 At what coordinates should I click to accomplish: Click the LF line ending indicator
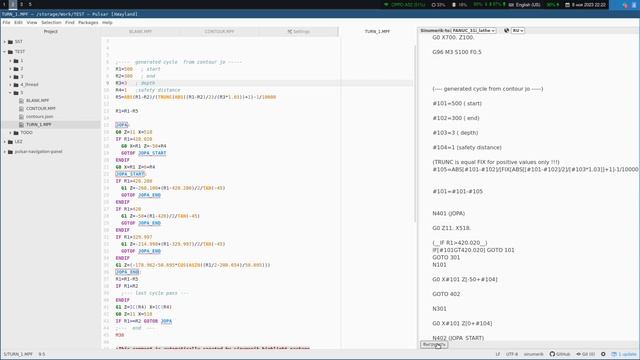tap(498, 354)
